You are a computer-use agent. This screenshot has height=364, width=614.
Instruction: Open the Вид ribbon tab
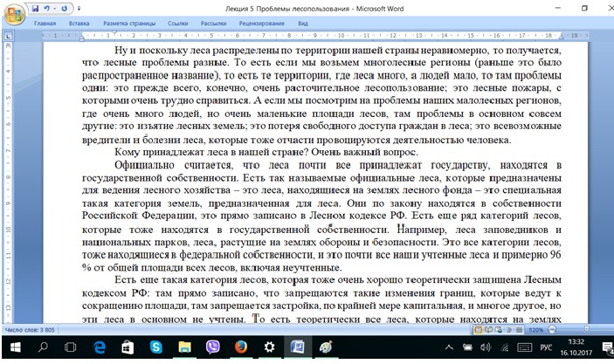click(303, 24)
